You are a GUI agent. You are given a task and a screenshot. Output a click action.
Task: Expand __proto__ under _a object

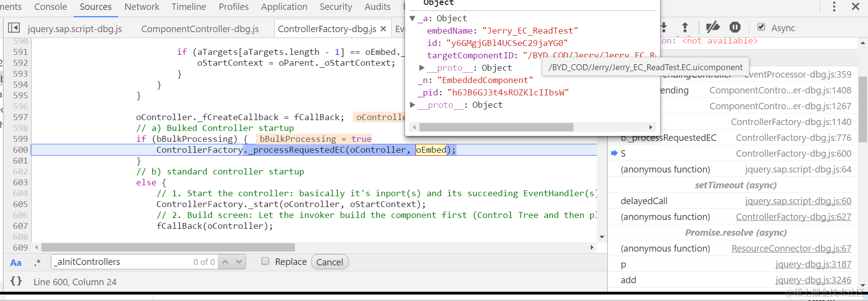coord(422,68)
